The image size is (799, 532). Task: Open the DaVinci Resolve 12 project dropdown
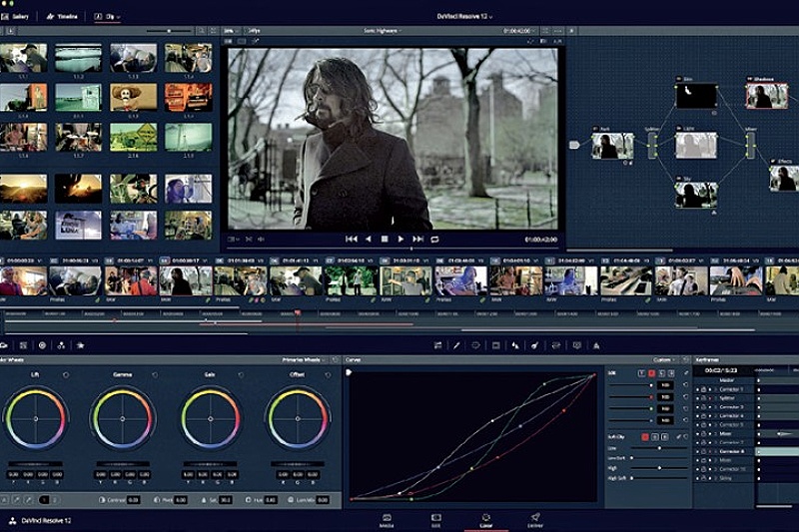[x=464, y=16]
